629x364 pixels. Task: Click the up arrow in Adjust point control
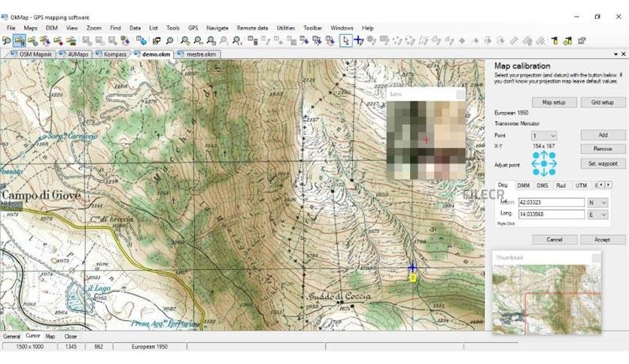tap(544, 155)
